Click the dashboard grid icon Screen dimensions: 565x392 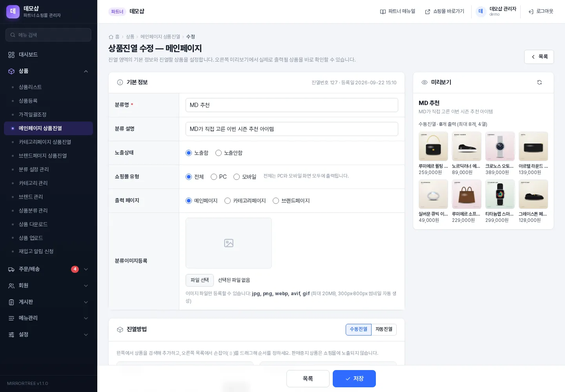pyautogui.click(x=11, y=55)
